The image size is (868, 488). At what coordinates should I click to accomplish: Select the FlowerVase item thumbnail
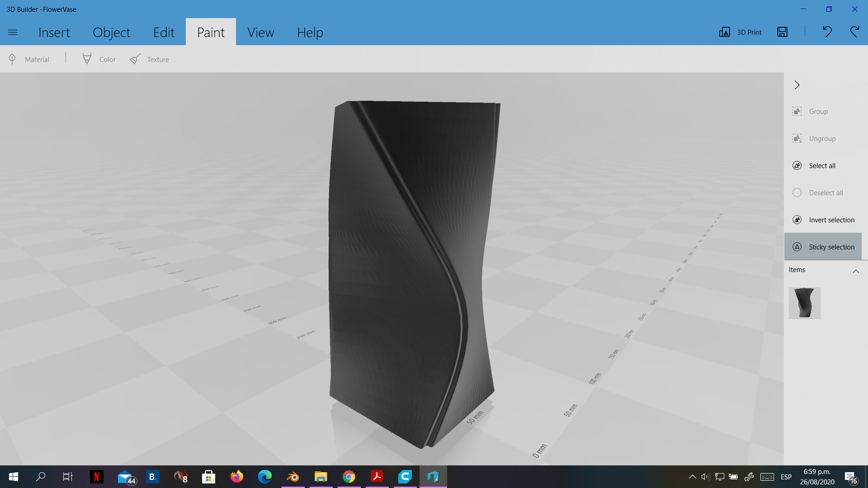[804, 303]
